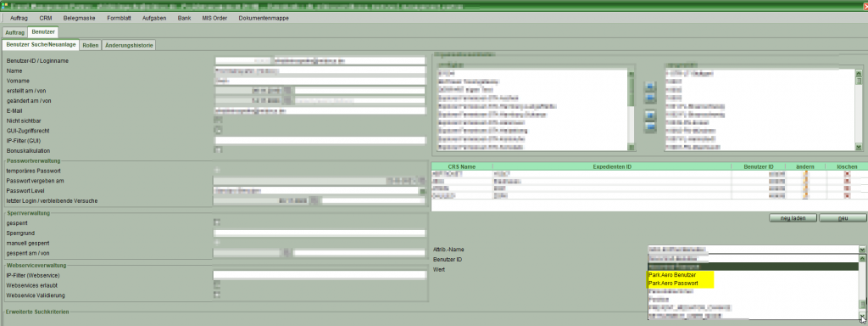Toggle the temporäres Passwort checkbox
This screenshot has width=868, height=326.
218,170
